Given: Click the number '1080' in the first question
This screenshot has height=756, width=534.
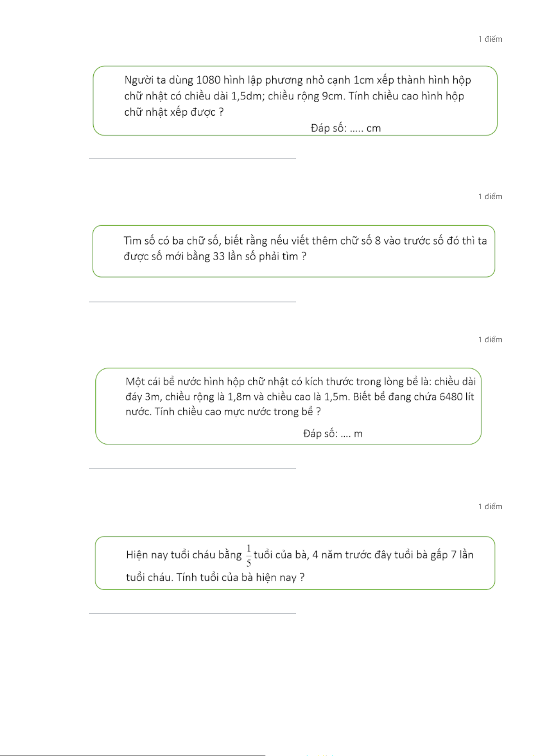Looking at the screenshot, I should 208,80.
